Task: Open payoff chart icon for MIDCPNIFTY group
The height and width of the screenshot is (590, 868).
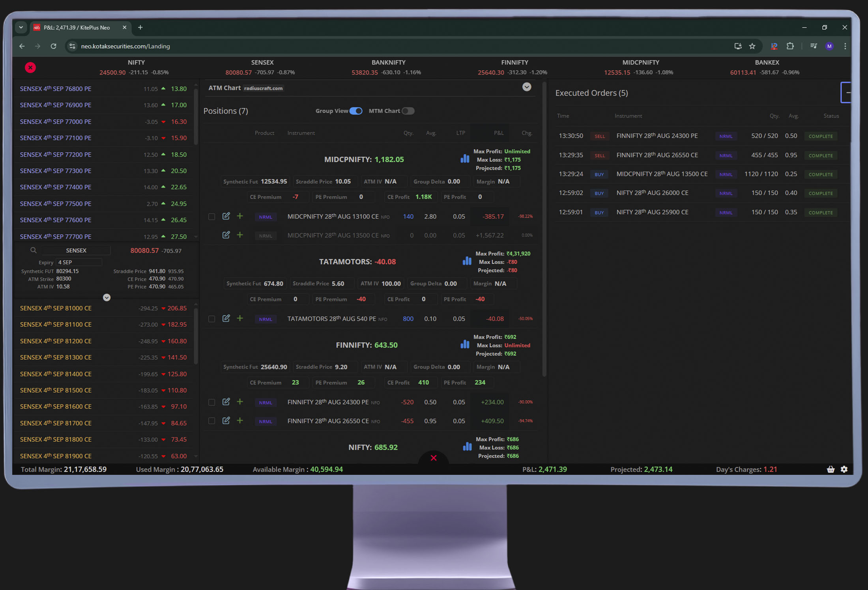Action: [465, 159]
